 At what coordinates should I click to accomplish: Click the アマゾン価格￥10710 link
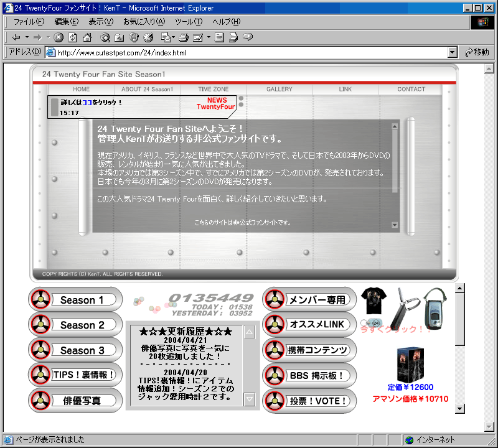pyautogui.click(x=410, y=399)
